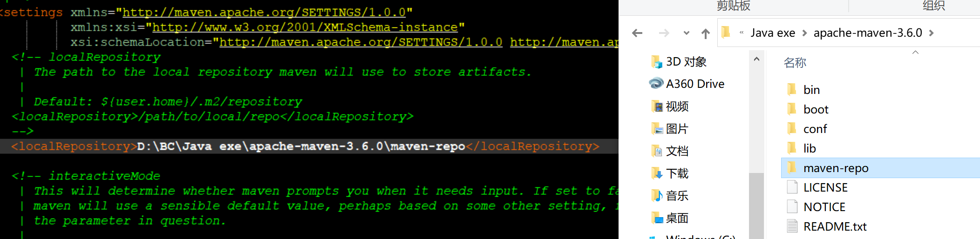This screenshot has width=980, height=239.
Task: Open 图片 folder in the navigation pane
Action: coord(677,129)
